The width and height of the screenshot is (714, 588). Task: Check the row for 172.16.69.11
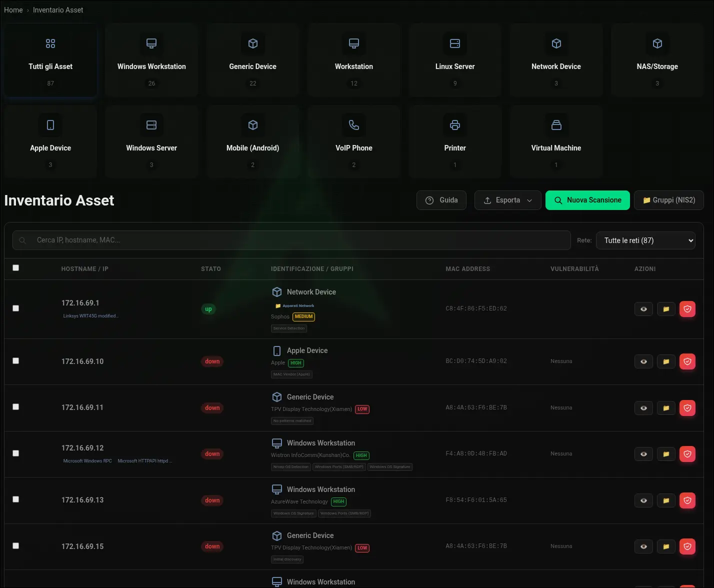point(16,407)
